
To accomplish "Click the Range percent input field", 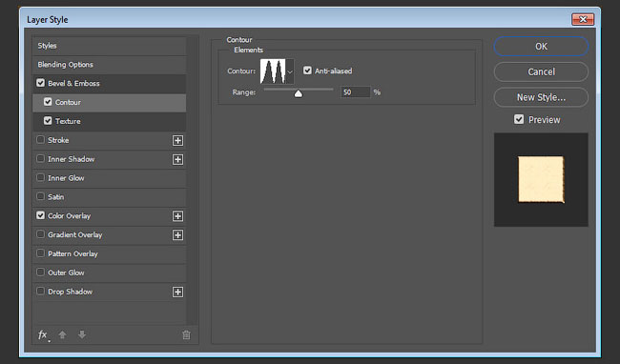I will click(355, 92).
